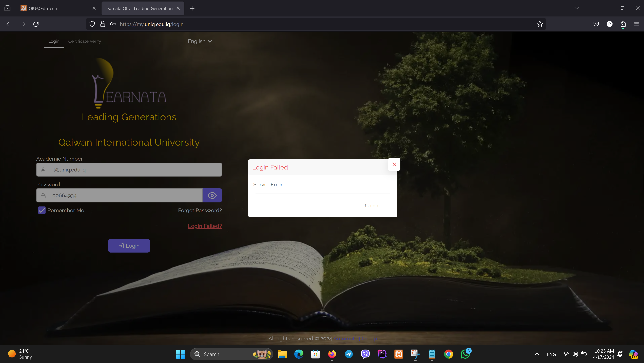This screenshot has width=644, height=363.
Task: Close the QIU@EduTech tab
Action: 94,8
